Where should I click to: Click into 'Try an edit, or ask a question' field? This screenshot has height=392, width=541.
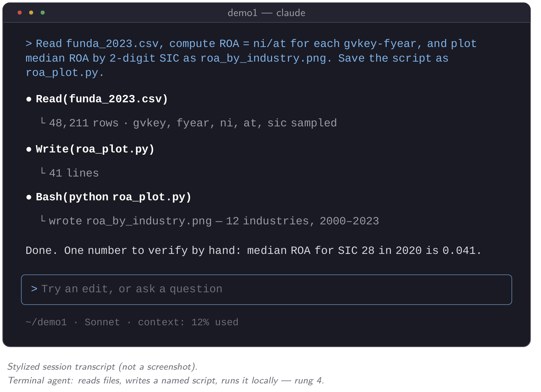(266, 289)
